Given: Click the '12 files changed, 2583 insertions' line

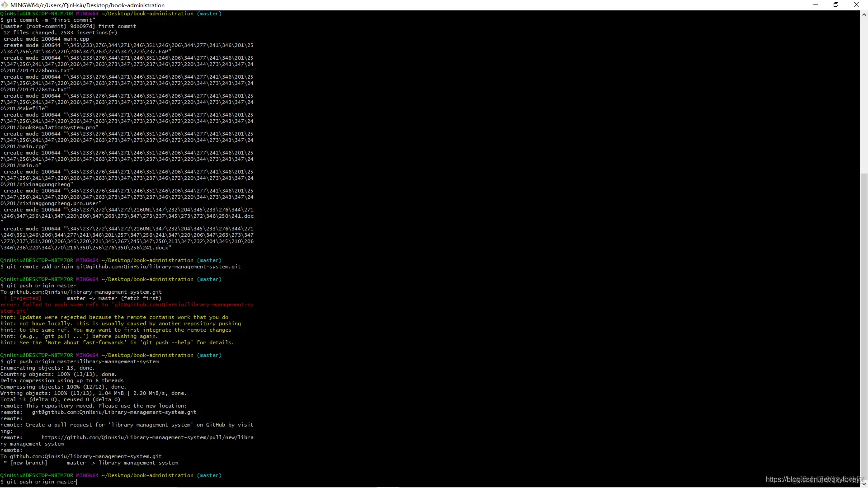Looking at the screenshot, I should (60, 33).
